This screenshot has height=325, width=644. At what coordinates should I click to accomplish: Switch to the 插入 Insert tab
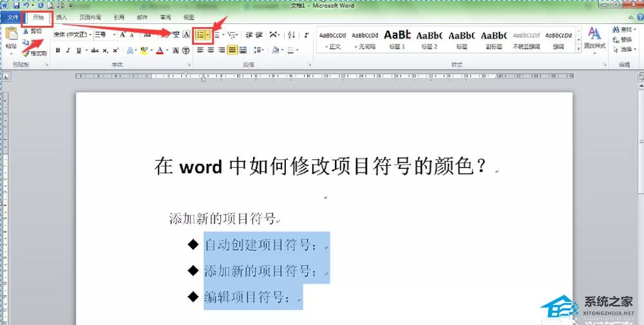[x=62, y=17]
